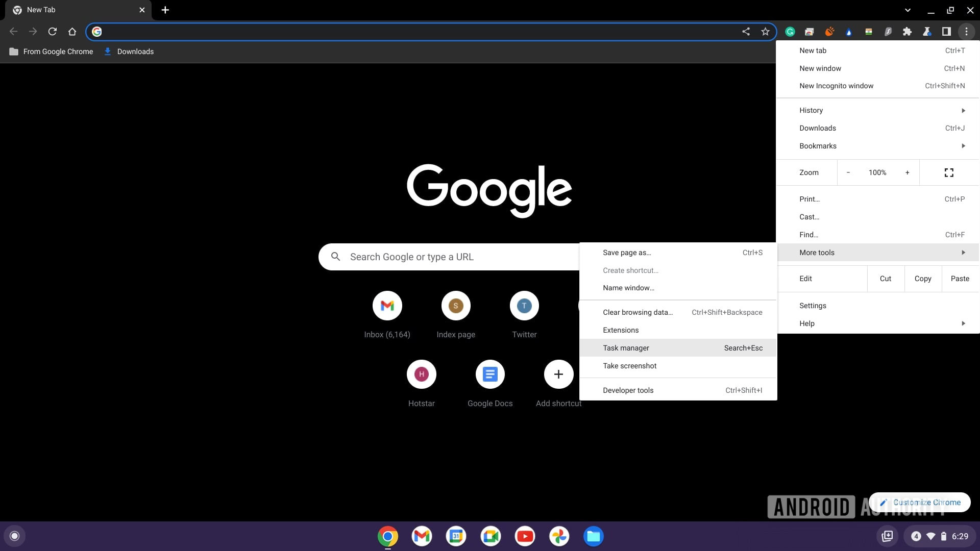The width and height of the screenshot is (980, 551).
Task: Click the Chrome extensions toolbar icon
Action: click(908, 31)
